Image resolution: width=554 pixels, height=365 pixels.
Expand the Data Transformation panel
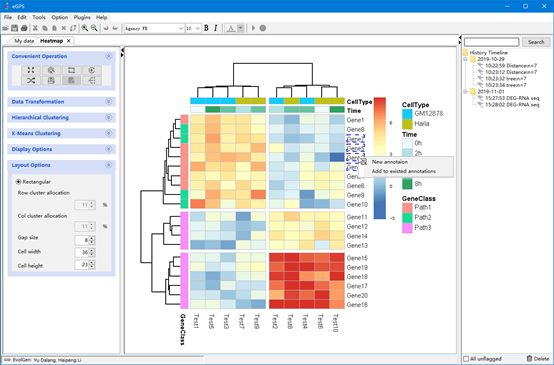pos(108,102)
